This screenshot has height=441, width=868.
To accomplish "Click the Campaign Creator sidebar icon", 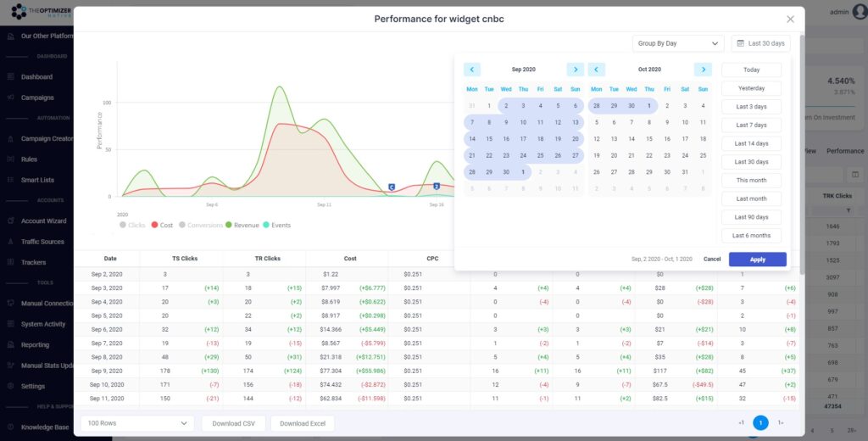I will tap(10, 138).
